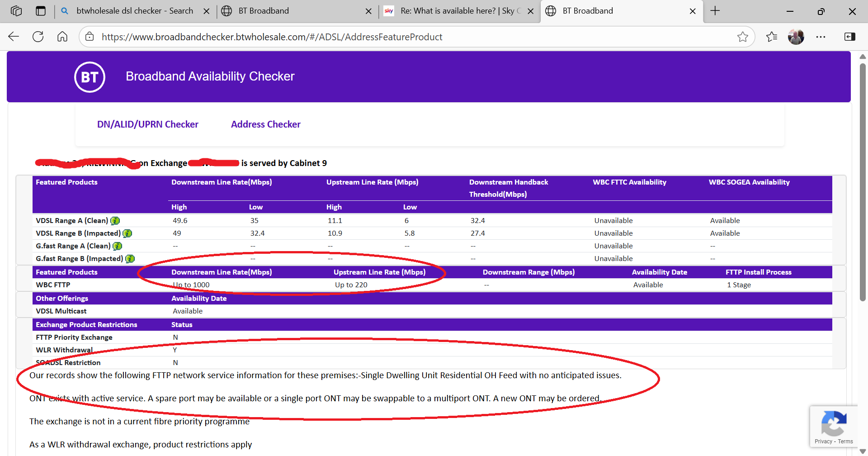Screen dimensions: 868x456
Task: Open the favorites list icon
Action: click(772, 37)
